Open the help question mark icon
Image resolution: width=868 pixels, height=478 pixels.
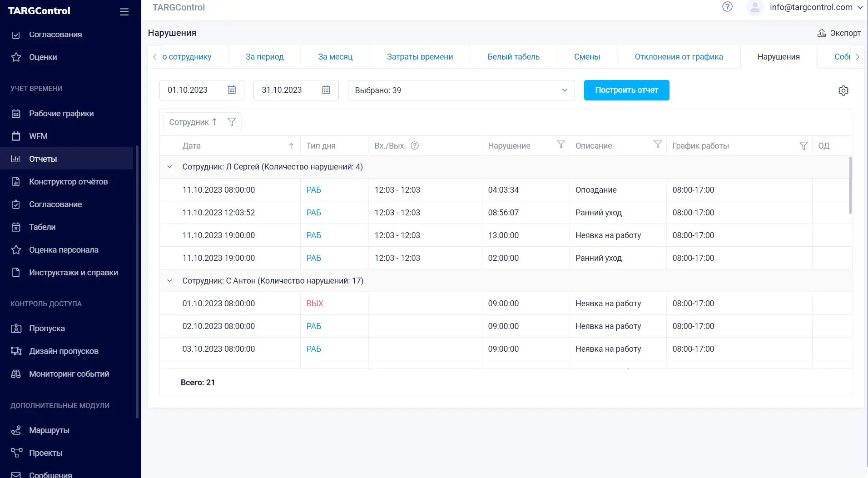727,7
